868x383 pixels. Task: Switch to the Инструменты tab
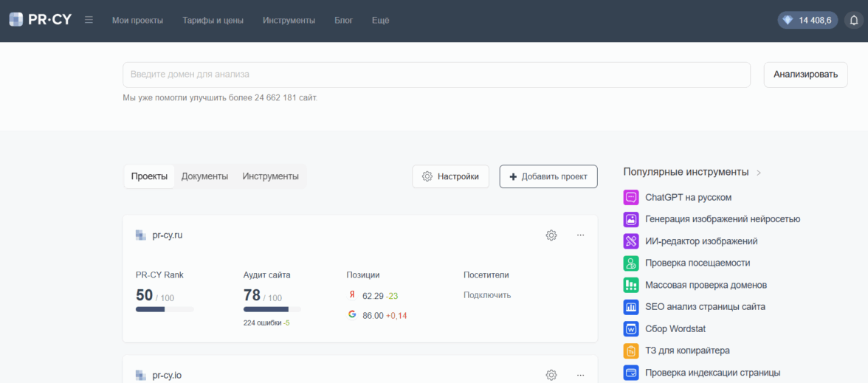[x=270, y=176]
